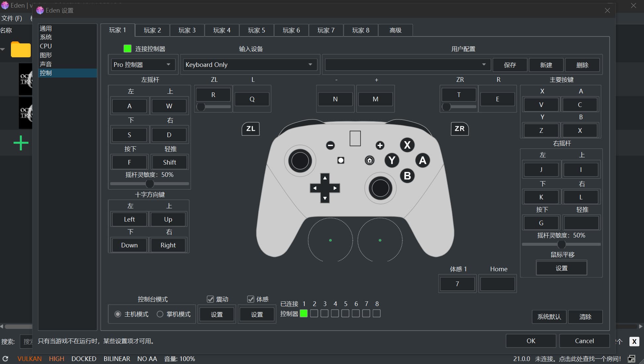
Task: Click the 系统默认 defaults button
Action: pyautogui.click(x=549, y=317)
